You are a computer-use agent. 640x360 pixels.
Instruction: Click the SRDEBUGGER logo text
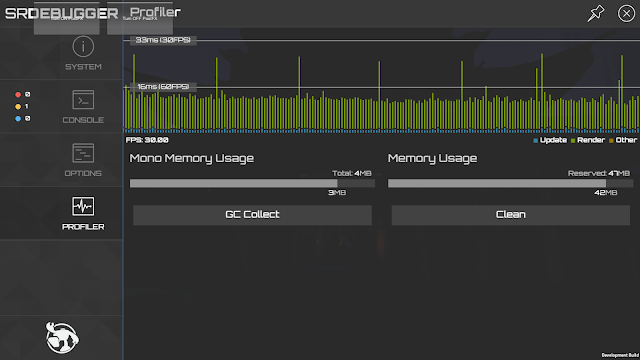[62, 13]
